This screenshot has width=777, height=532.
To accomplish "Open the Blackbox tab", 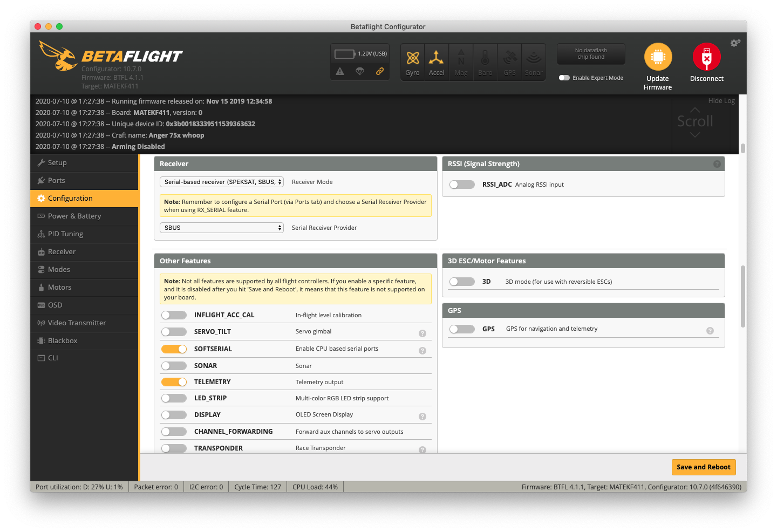I will (84, 340).
